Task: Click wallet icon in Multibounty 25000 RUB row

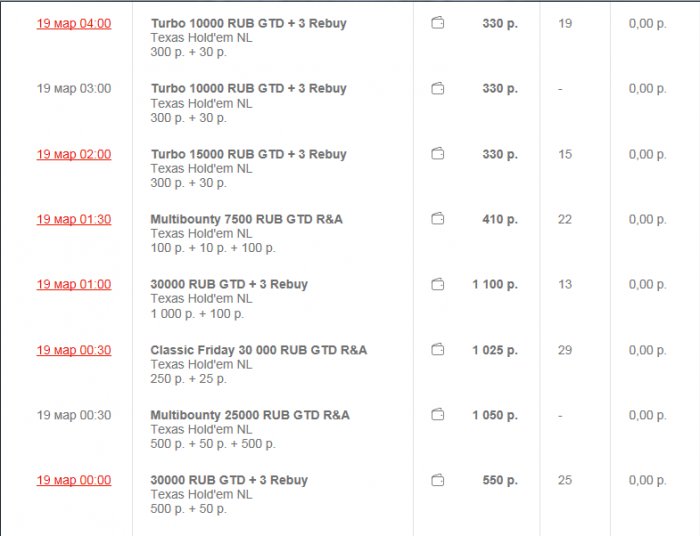Action: pyautogui.click(x=438, y=415)
